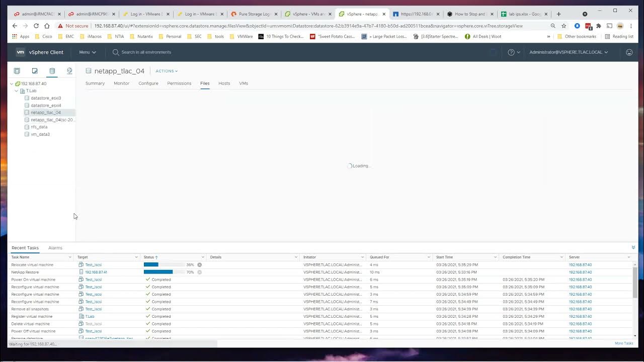
Task: Click the Relocate task 36% progress bar
Action: pyautogui.click(x=164, y=264)
